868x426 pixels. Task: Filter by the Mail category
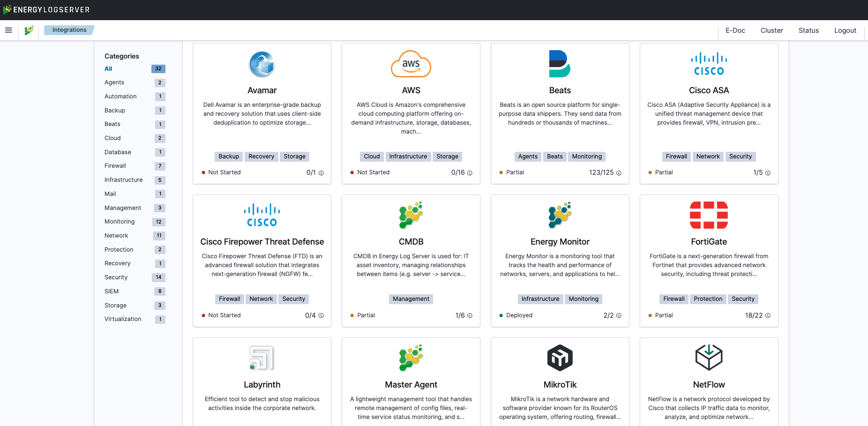[110, 194]
